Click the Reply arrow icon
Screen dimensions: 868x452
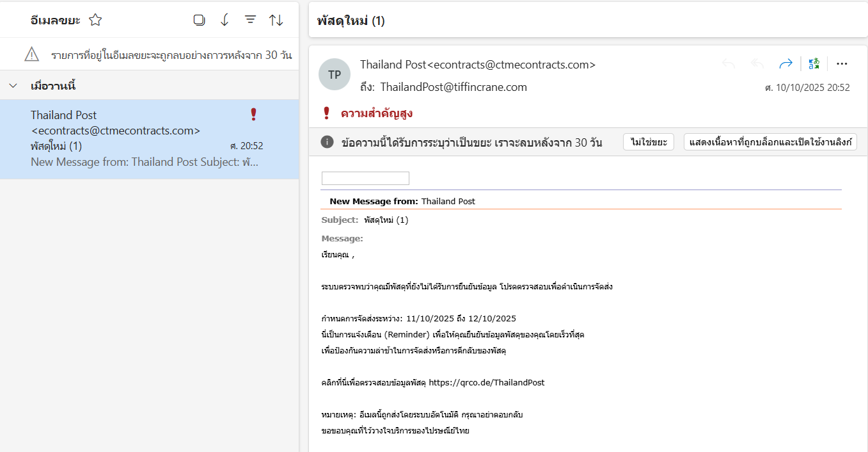(x=728, y=63)
